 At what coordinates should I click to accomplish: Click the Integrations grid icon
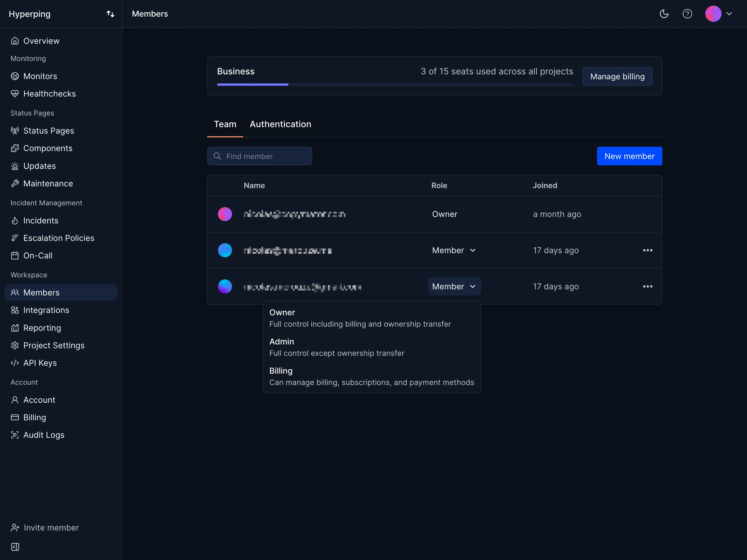15,310
